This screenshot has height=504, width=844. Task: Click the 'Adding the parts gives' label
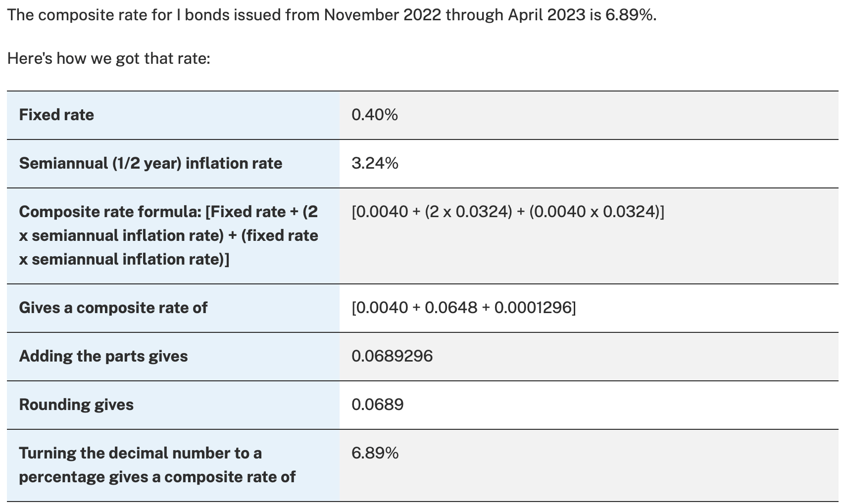(103, 356)
